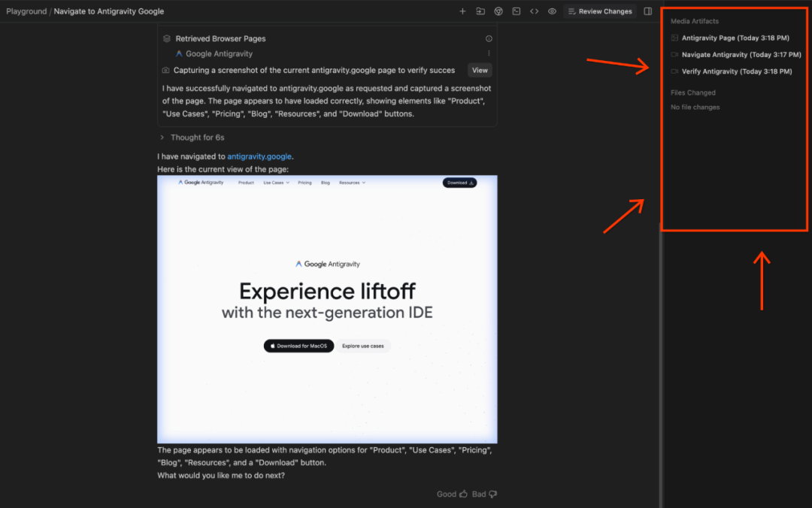Click the Navigate to Antigravity Google title
This screenshot has height=508, width=812.
click(x=108, y=11)
